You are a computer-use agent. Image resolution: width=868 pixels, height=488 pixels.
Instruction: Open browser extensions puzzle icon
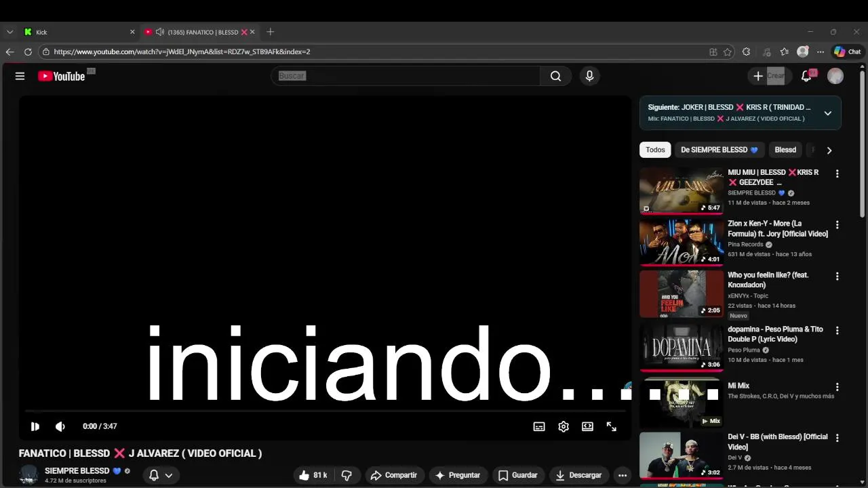(747, 52)
